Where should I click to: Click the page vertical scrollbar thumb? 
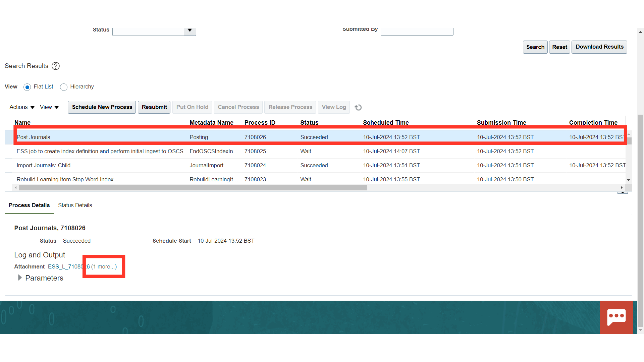[x=640, y=220]
